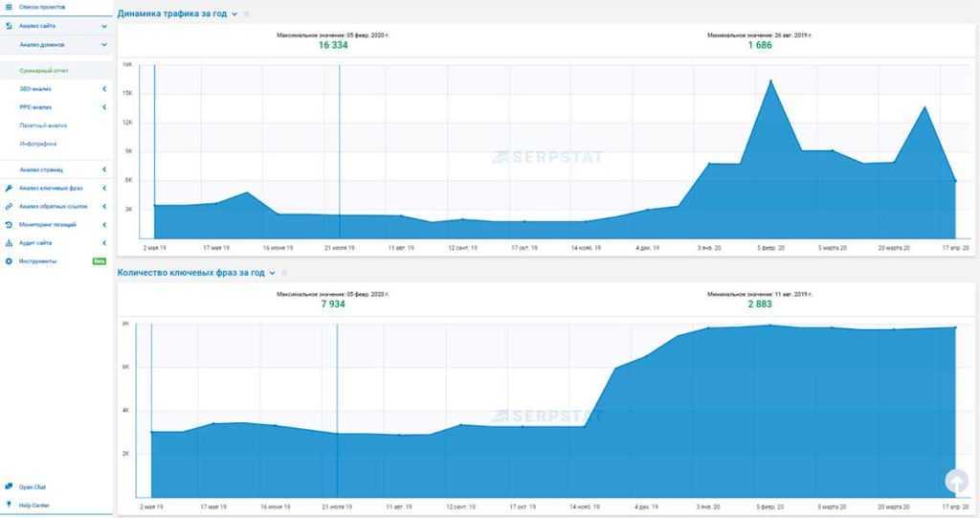The image size is (980, 518).
Task: Collapse the Анализ доменов submenu chevron
Action: tap(104, 44)
